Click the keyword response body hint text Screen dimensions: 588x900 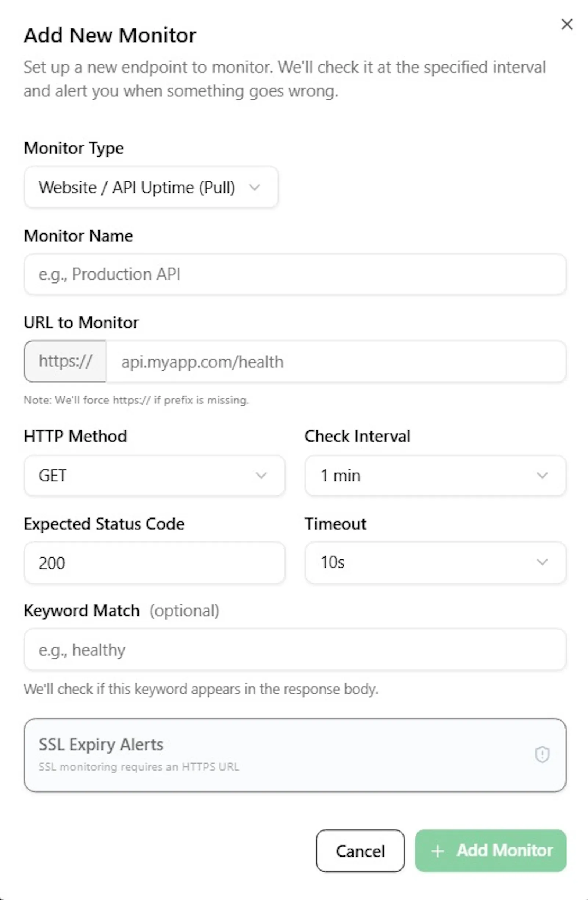point(201,689)
